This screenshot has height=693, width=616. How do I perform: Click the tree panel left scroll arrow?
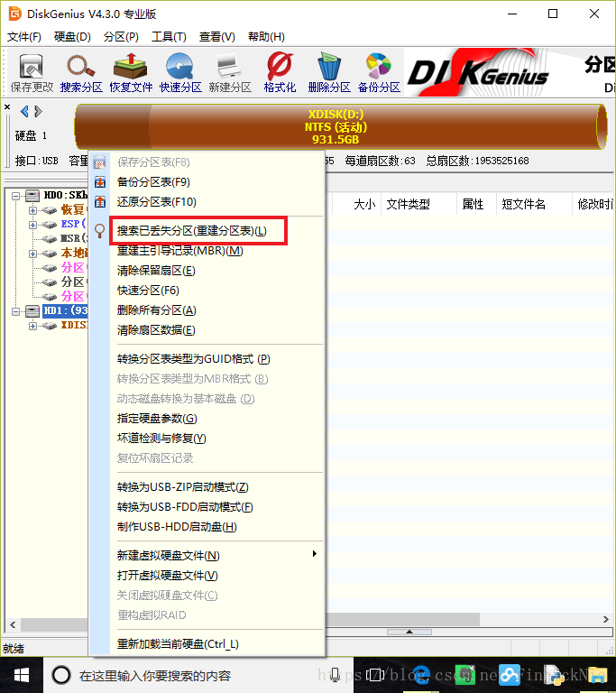[13, 625]
